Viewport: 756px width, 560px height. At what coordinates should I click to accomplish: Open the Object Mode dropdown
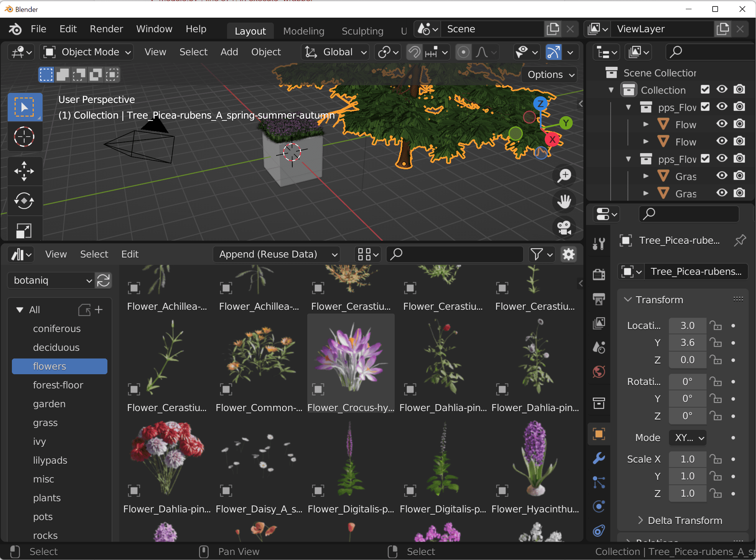(x=87, y=52)
